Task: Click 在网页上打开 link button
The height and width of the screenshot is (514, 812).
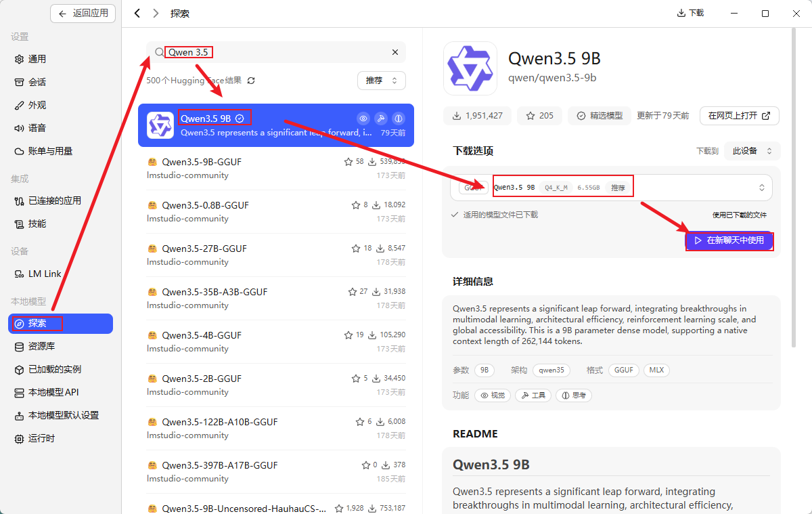Action: pyautogui.click(x=740, y=116)
